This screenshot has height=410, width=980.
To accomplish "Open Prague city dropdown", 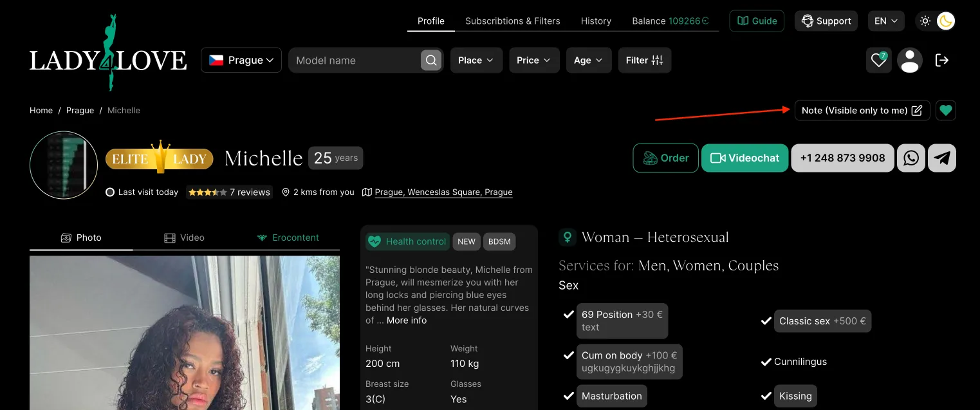I will point(241,61).
